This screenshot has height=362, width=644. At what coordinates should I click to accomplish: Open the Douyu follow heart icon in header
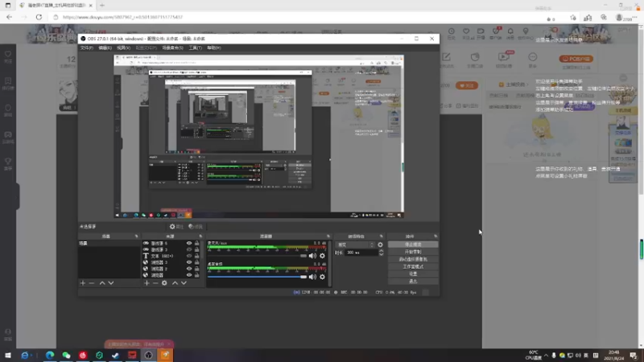(x=466, y=31)
